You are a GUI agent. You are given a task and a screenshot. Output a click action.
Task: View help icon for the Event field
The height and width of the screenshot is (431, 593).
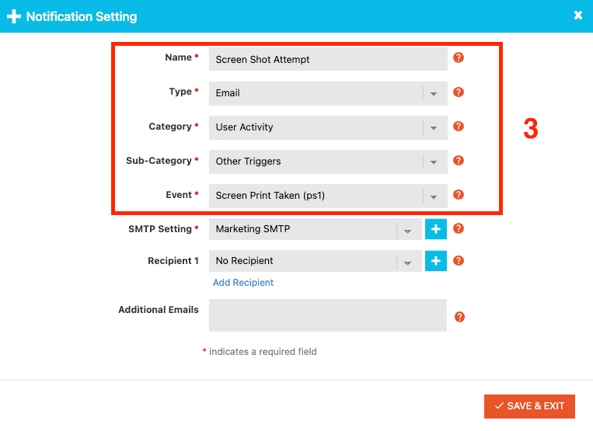(x=458, y=195)
